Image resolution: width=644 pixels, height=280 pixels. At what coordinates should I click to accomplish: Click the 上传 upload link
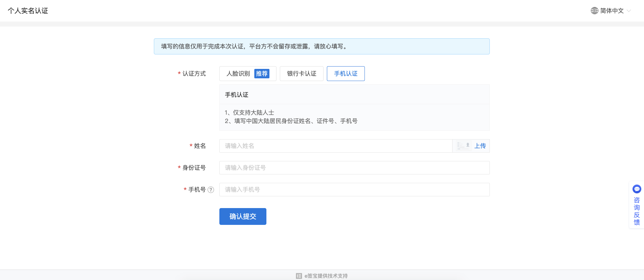tap(480, 146)
